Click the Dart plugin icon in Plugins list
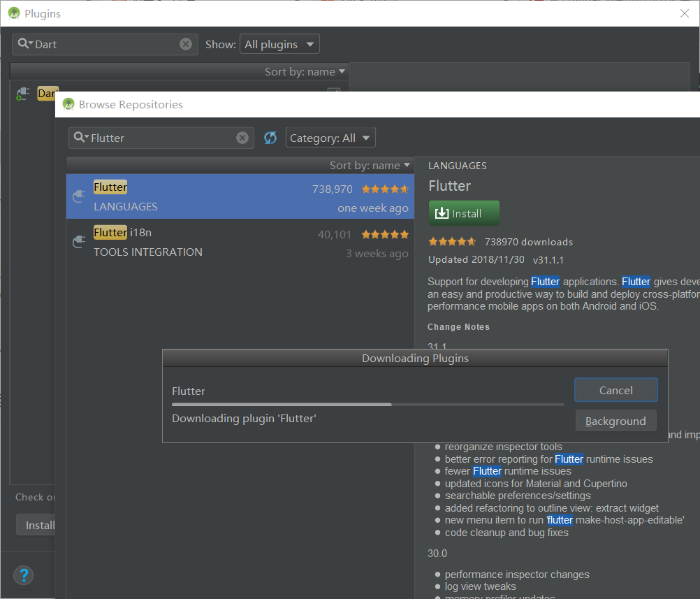700x599 pixels. click(23, 94)
